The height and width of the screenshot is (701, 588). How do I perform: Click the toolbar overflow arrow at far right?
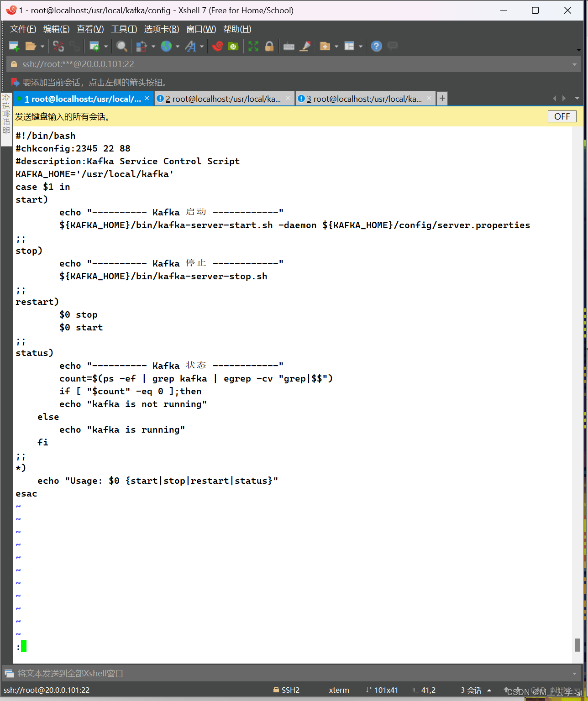(x=578, y=50)
